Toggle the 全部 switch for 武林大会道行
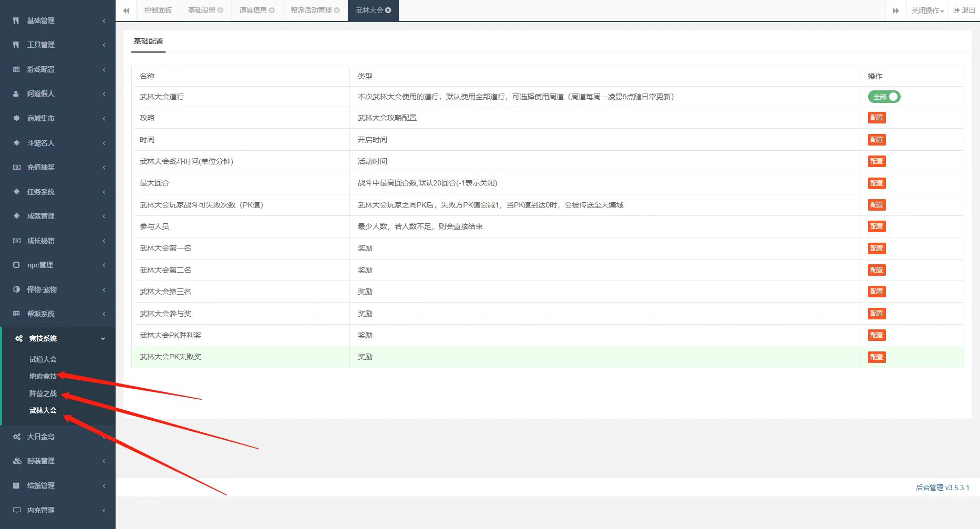The height and width of the screenshot is (529, 980). click(x=884, y=97)
